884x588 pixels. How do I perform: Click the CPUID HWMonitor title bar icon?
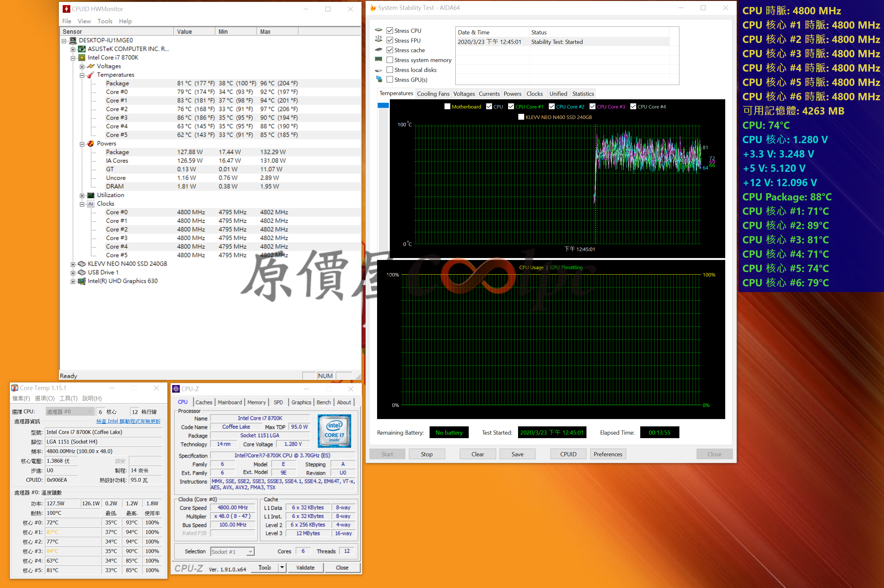click(67, 9)
